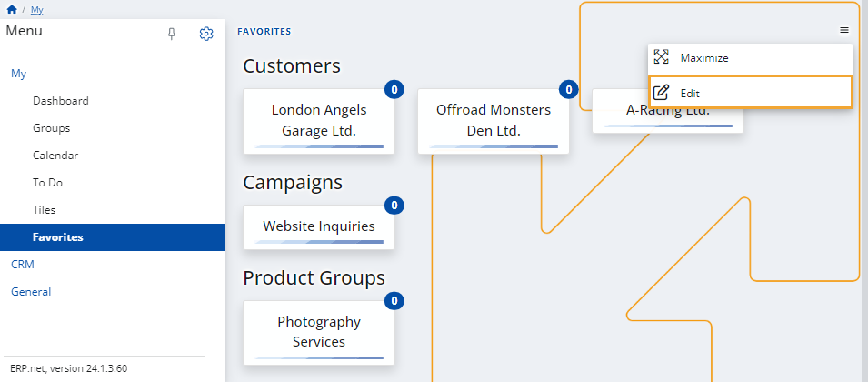868x382 pixels.
Task: Click the Maximize arrows icon
Action: tap(662, 57)
